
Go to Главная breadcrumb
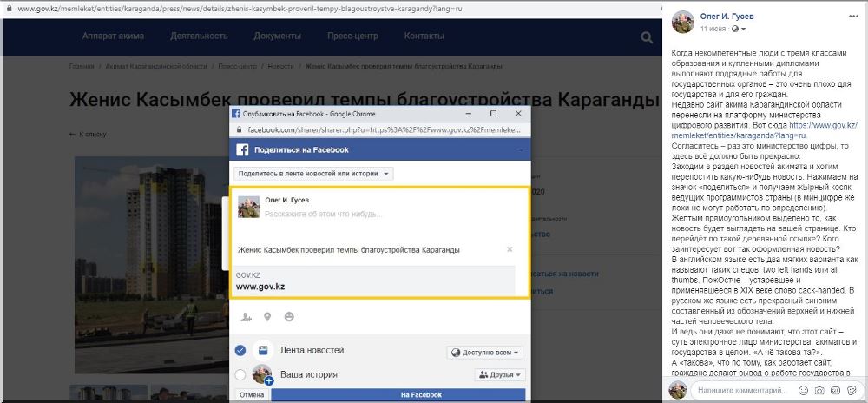[x=82, y=66]
